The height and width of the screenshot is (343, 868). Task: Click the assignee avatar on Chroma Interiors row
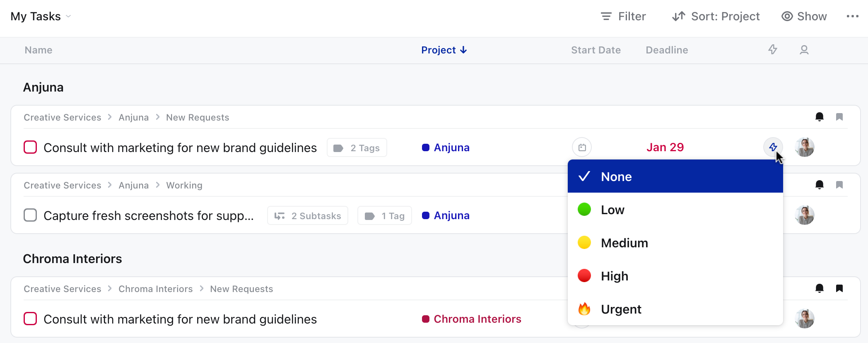click(805, 319)
